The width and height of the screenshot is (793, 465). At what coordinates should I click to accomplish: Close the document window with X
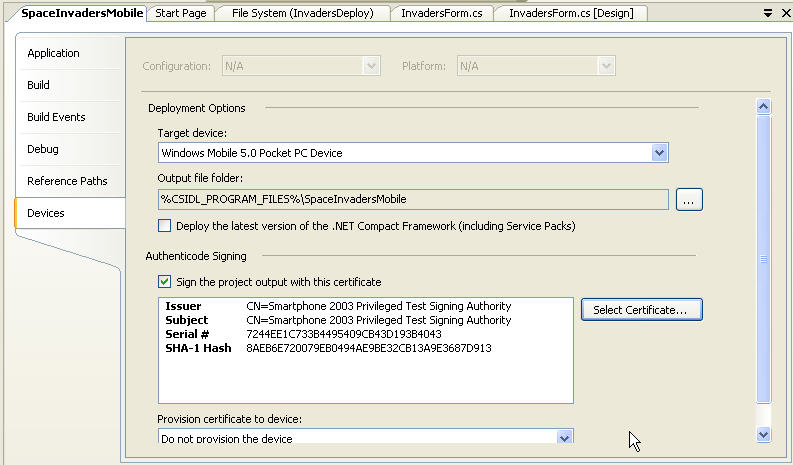[x=786, y=13]
